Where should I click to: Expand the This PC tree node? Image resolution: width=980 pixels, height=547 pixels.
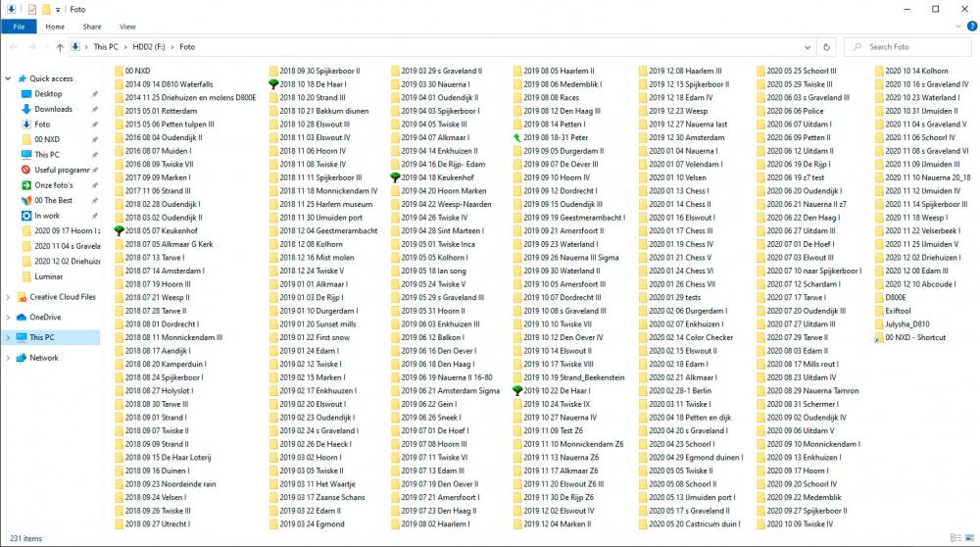coord(8,337)
